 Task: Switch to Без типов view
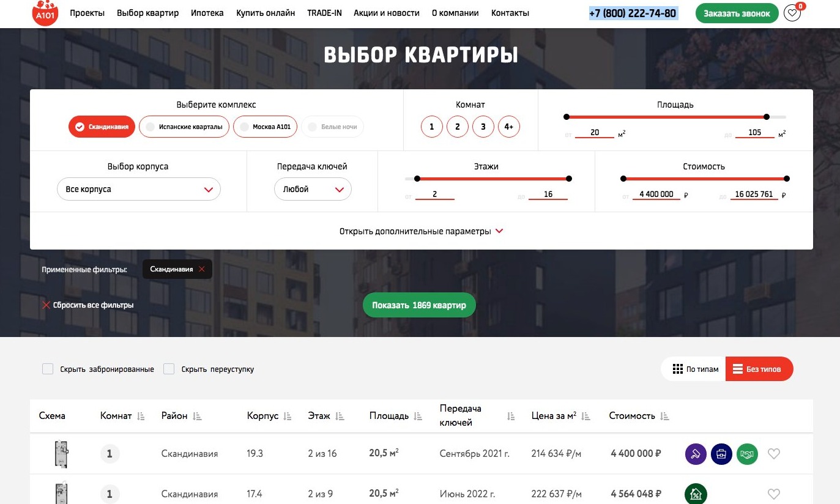[759, 369]
